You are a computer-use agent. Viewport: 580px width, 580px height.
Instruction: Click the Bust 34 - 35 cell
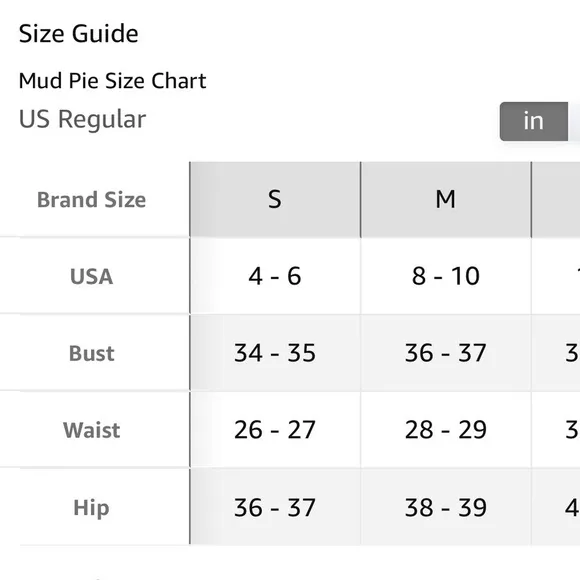275,353
